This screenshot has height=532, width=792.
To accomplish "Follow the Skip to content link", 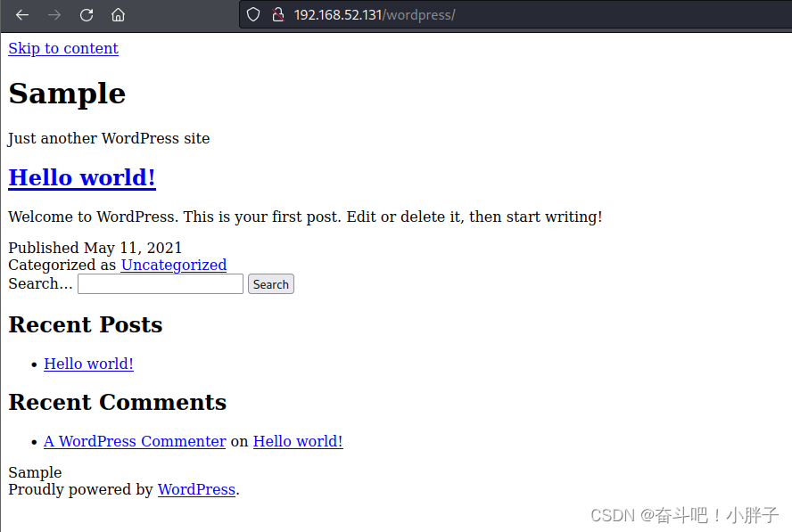I will pos(63,48).
